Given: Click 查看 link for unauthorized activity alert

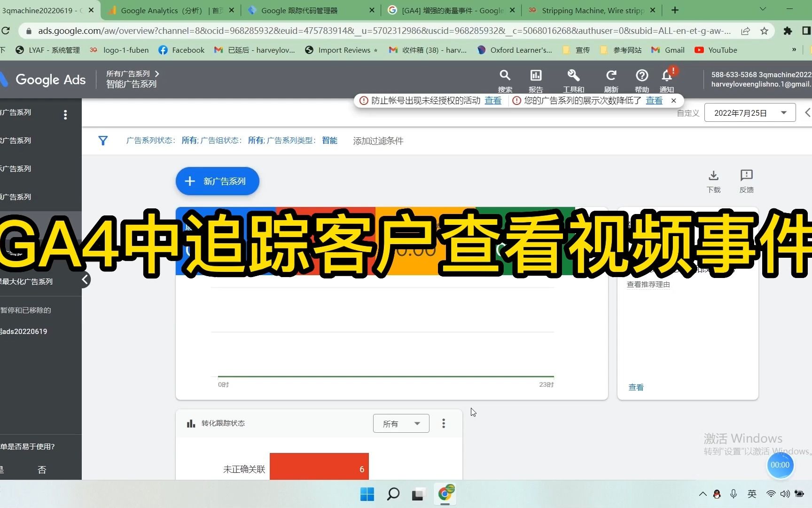Looking at the screenshot, I should pos(493,101).
